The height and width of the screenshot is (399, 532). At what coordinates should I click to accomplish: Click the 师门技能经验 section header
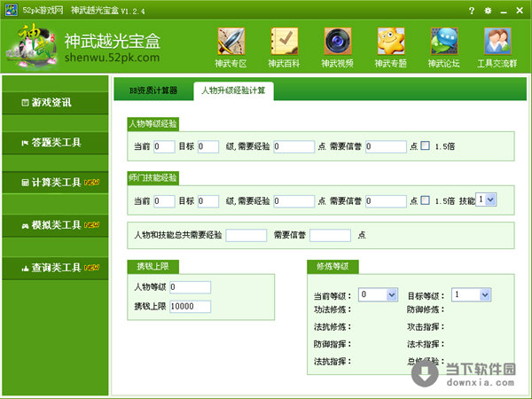tap(153, 178)
